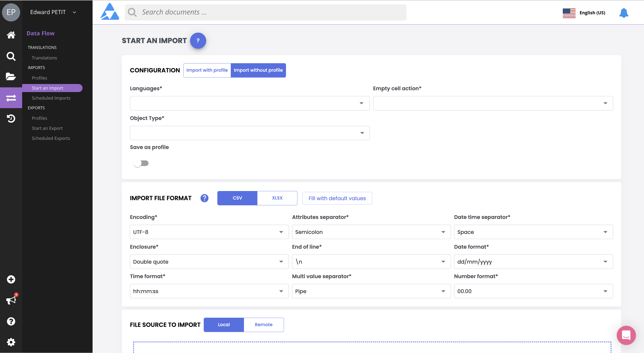Screen dimensions: 644x353
Task: Click the dashed file drop zone
Action: 372,347
